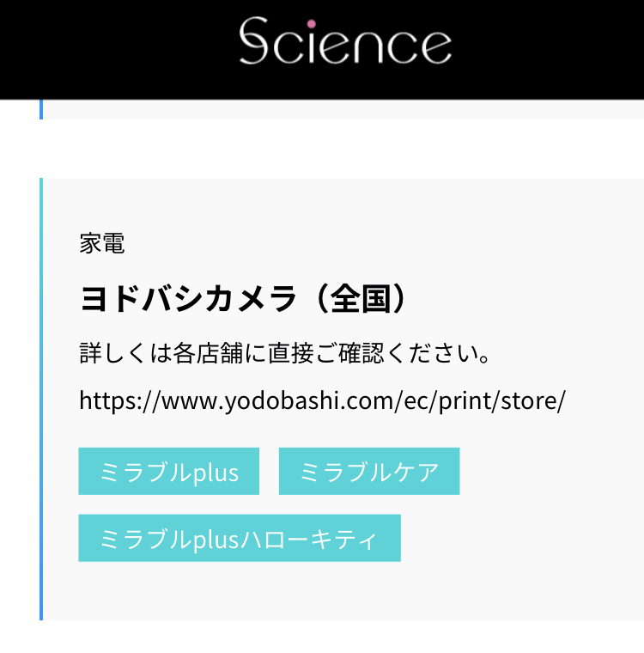Click the （全国） part of the heading

pyautogui.click(x=359, y=298)
